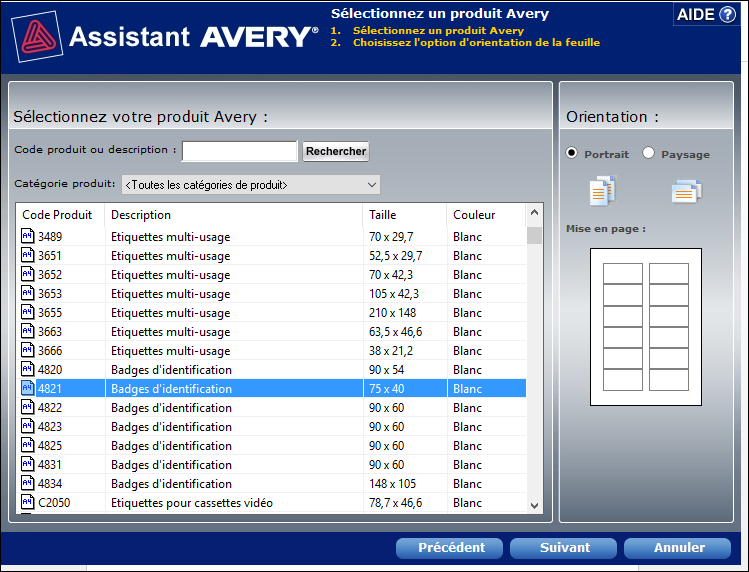Select the size 70 x 29,7 cell
749x572 pixels.
tap(391, 237)
